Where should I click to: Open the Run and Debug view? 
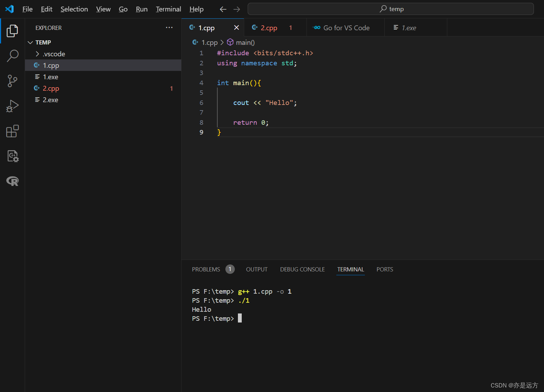(x=13, y=106)
